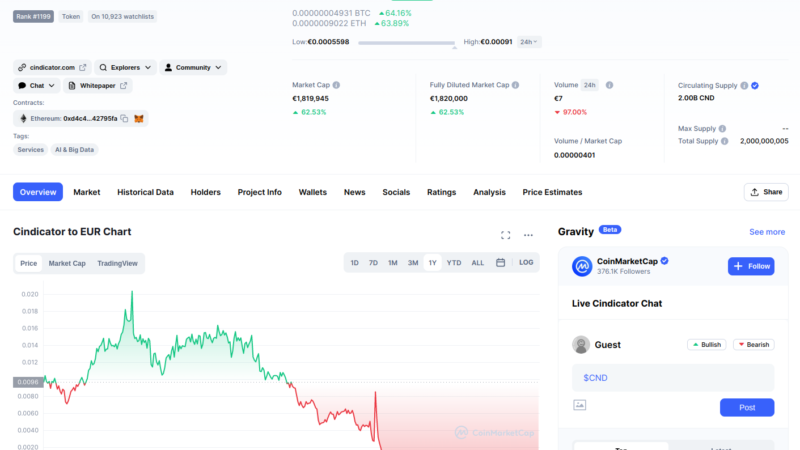Click the $CND post input field
Screen dimensions: 800x450
coord(673,378)
